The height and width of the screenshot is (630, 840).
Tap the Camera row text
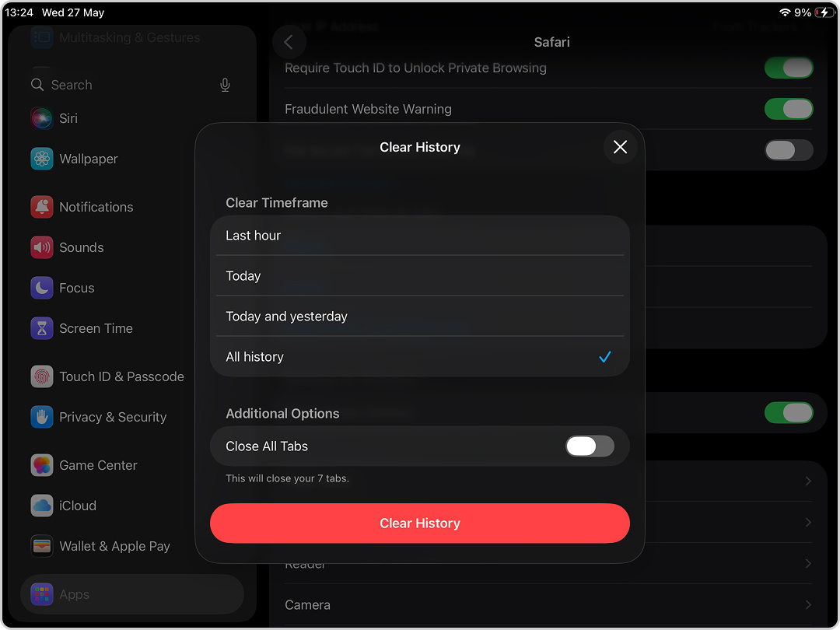click(307, 605)
